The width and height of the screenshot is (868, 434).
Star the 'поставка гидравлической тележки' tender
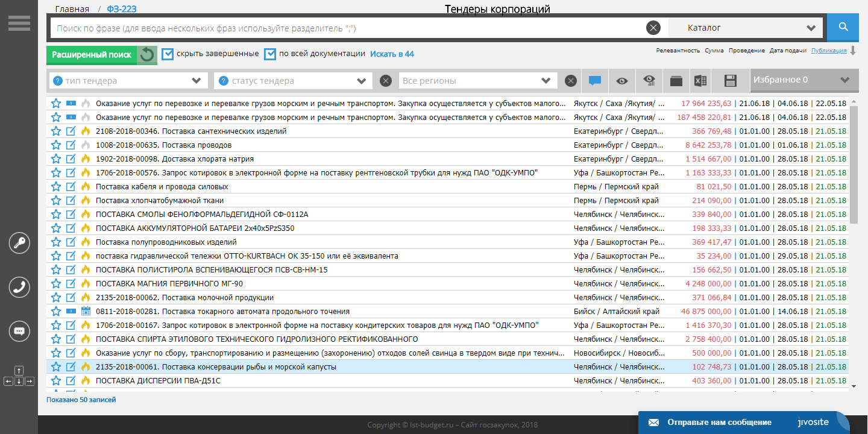(56, 256)
